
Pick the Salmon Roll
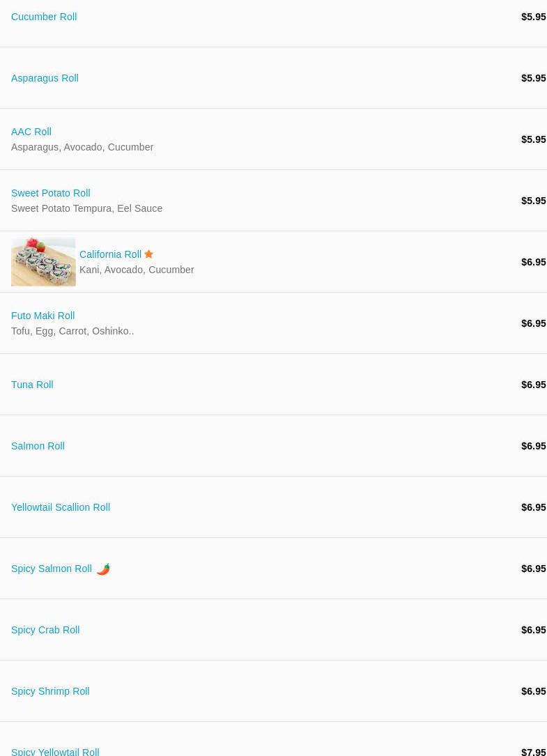pyautogui.click(x=38, y=446)
